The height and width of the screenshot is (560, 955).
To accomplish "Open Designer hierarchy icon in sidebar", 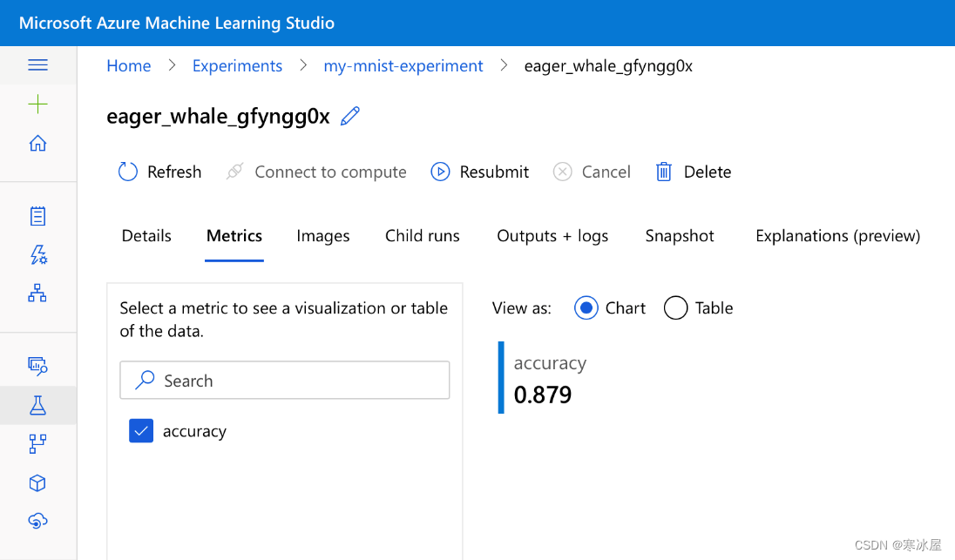I will pyautogui.click(x=37, y=293).
